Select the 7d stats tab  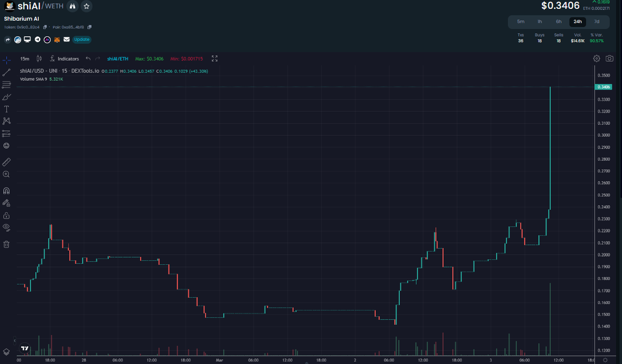597,22
